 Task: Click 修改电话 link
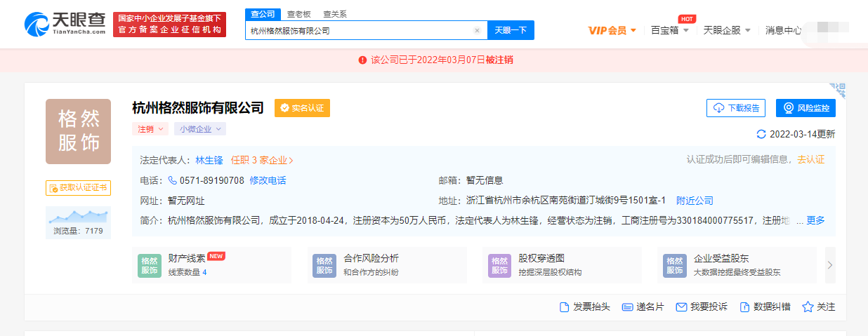click(268, 180)
